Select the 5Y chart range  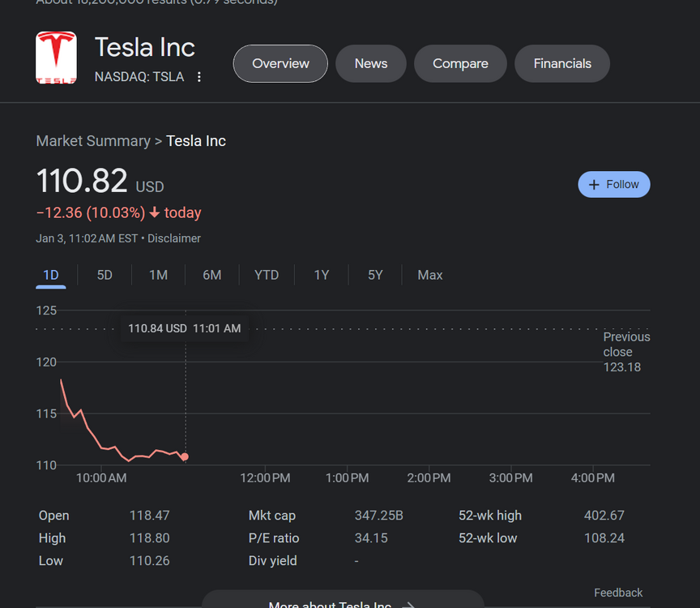tap(375, 276)
